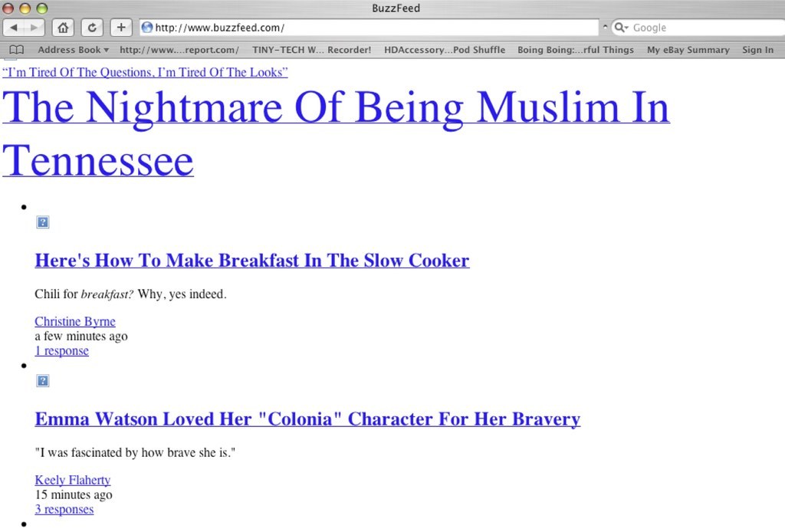This screenshot has height=532, width=785.
Task: Click the "a few minutes ago" timestamp
Action: (x=81, y=336)
